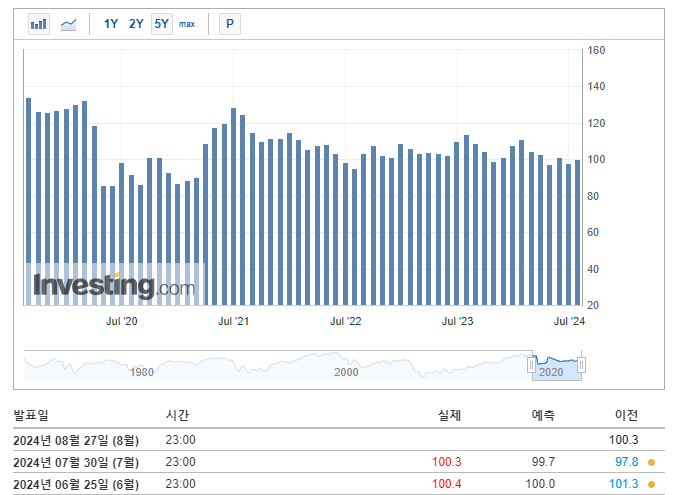Click the 이전 column header

click(x=626, y=415)
